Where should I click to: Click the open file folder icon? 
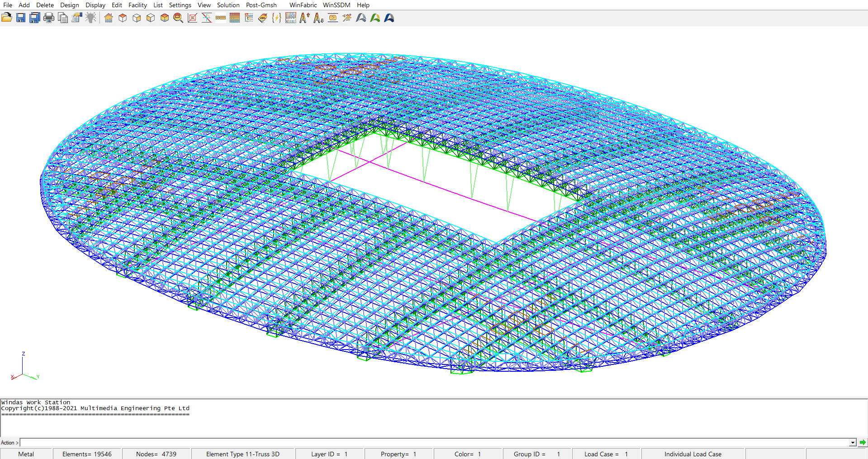[7, 18]
